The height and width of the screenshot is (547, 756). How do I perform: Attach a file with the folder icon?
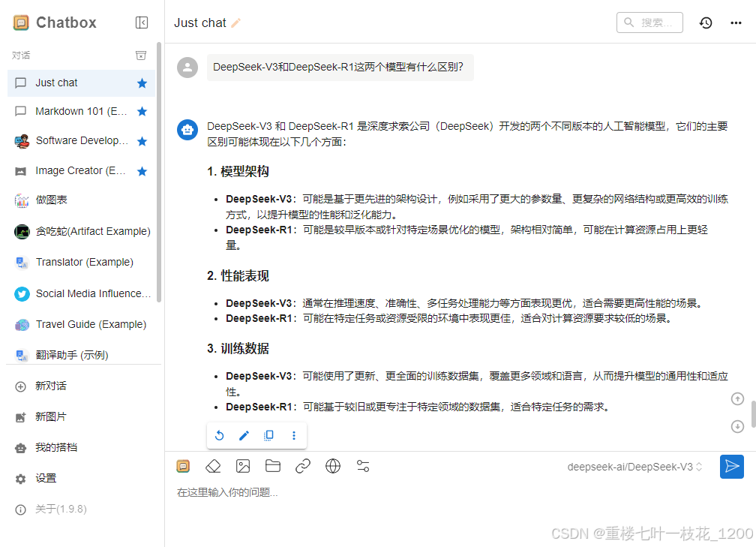click(273, 466)
